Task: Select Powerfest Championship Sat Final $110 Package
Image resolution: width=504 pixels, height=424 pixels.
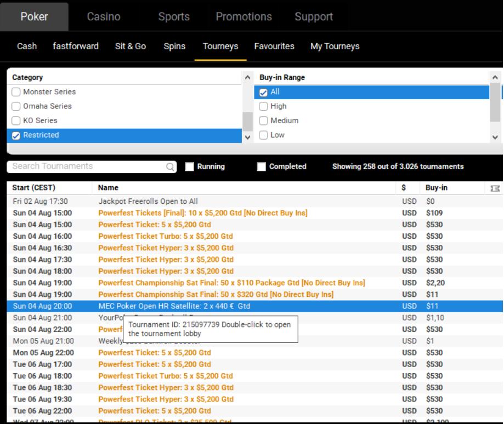Action: (x=254, y=283)
